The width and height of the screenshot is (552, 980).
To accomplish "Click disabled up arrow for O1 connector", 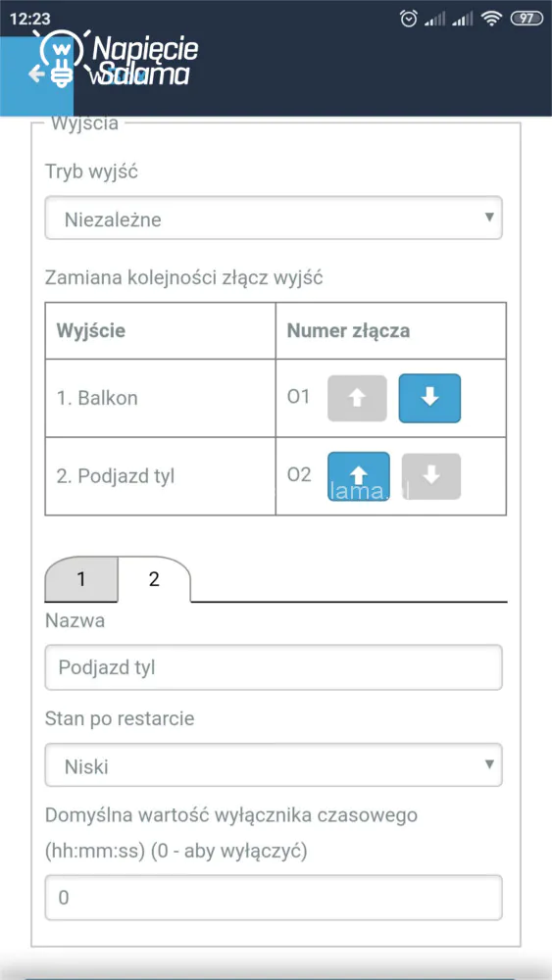I will (x=357, y=398).
